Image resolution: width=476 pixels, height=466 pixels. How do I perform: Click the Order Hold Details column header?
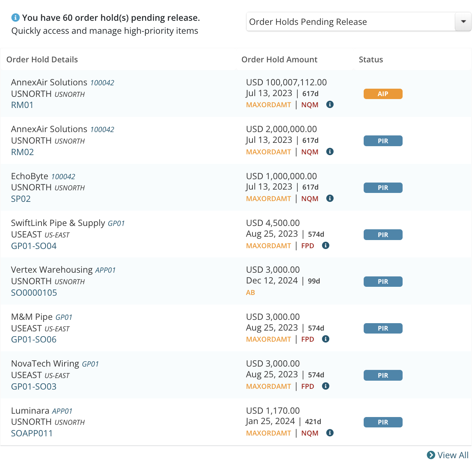tap(42, 60)
